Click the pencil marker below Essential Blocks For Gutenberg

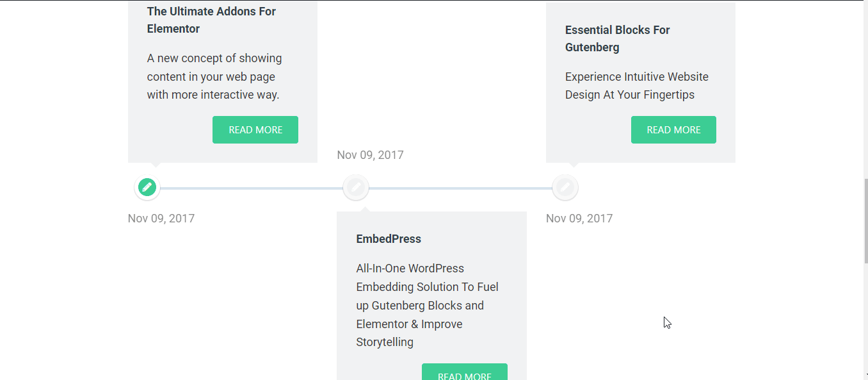(x=565, y=187)
